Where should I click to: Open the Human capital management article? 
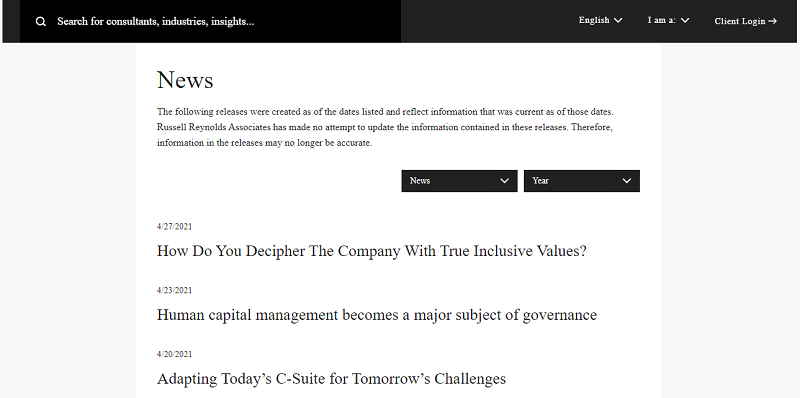point(377,315)
